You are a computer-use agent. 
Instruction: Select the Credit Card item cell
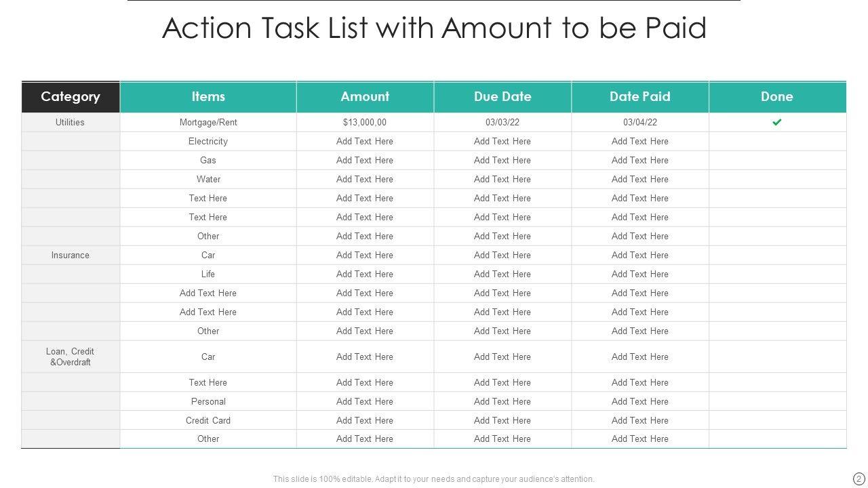[x=208, y=420]
